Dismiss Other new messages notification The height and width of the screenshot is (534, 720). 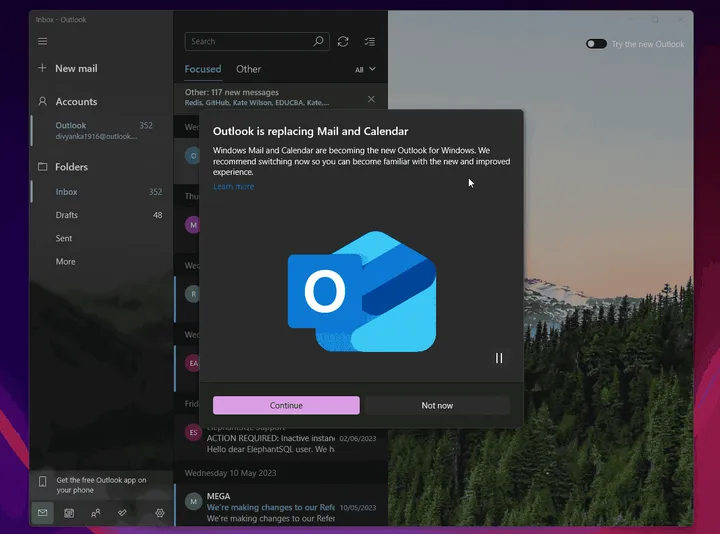tap(371, 99)
